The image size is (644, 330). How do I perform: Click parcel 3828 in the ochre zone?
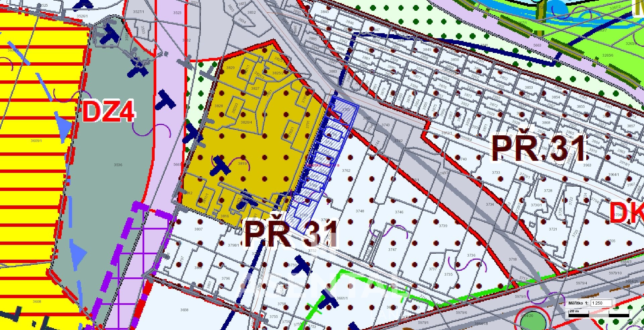click(x=219, y=106)
